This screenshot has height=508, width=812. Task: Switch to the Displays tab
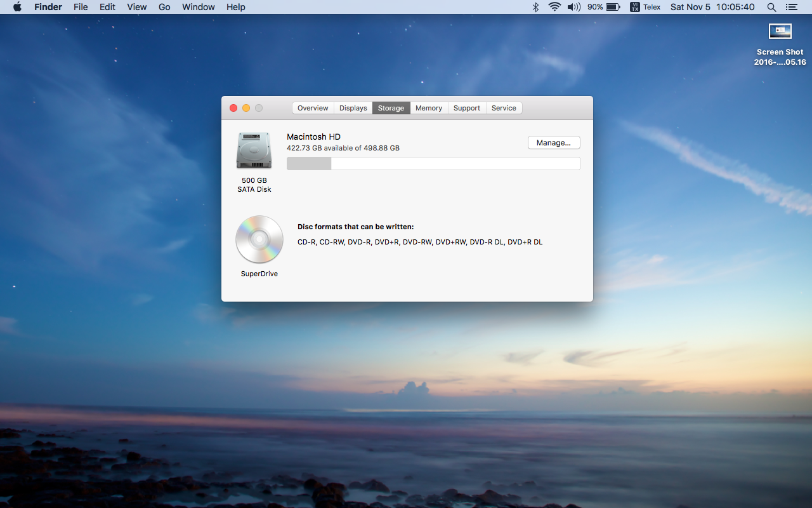tap(353, 108)
